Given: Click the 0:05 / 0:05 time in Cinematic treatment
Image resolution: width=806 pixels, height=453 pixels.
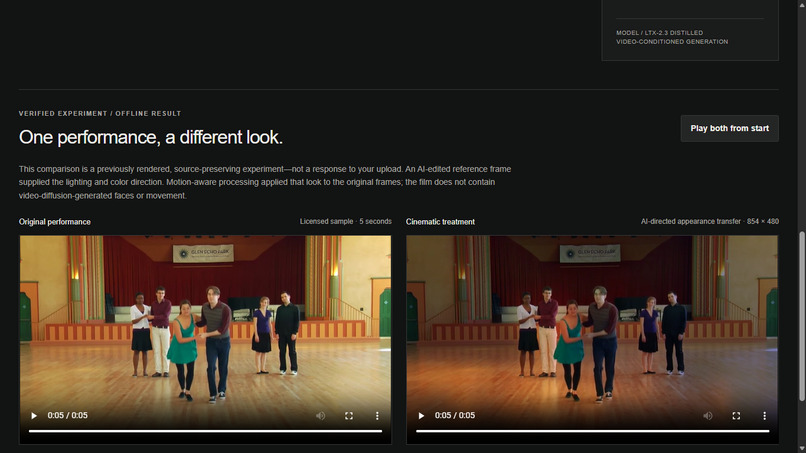Looking at the screenshot, I should (455, 415).
